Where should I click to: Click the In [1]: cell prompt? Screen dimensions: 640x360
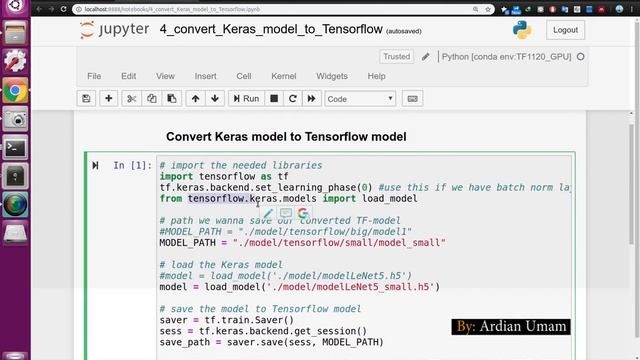132,165
